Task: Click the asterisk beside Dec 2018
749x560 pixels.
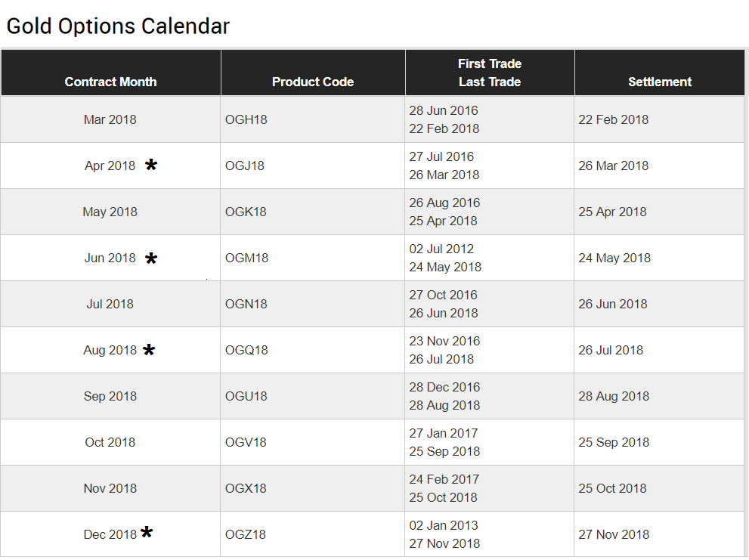Action: (x=147, y=534)
